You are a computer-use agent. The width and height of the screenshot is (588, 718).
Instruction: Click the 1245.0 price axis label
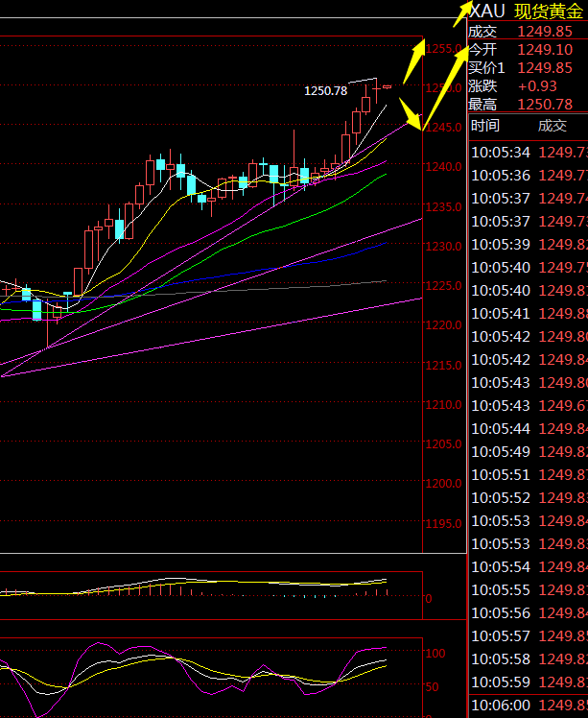click(443, 128)
